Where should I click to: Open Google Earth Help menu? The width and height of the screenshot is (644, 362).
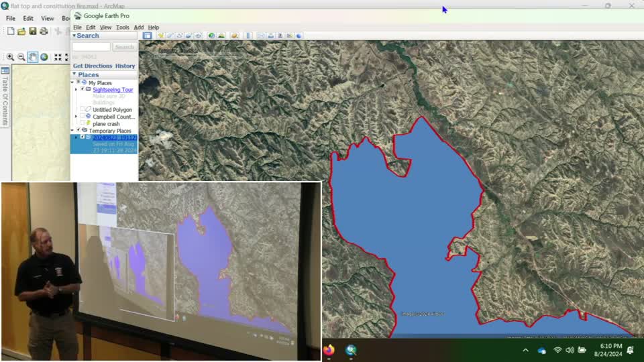[154, 27]
